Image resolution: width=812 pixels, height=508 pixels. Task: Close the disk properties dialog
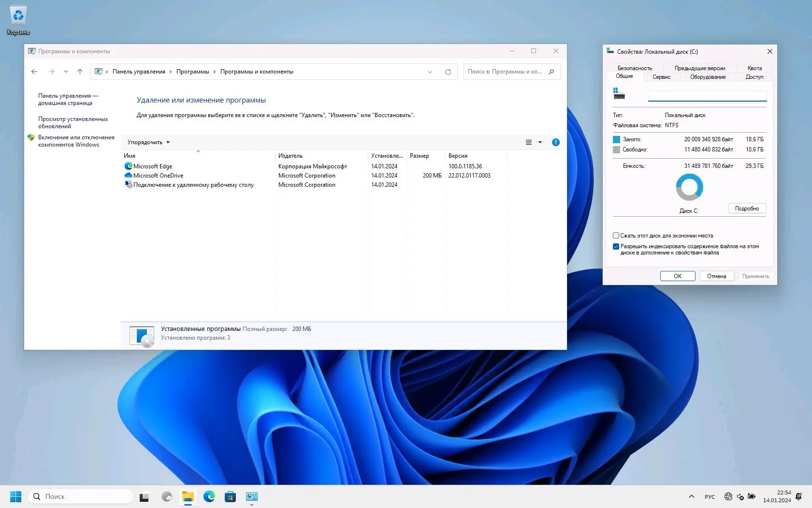coord(770,51)
